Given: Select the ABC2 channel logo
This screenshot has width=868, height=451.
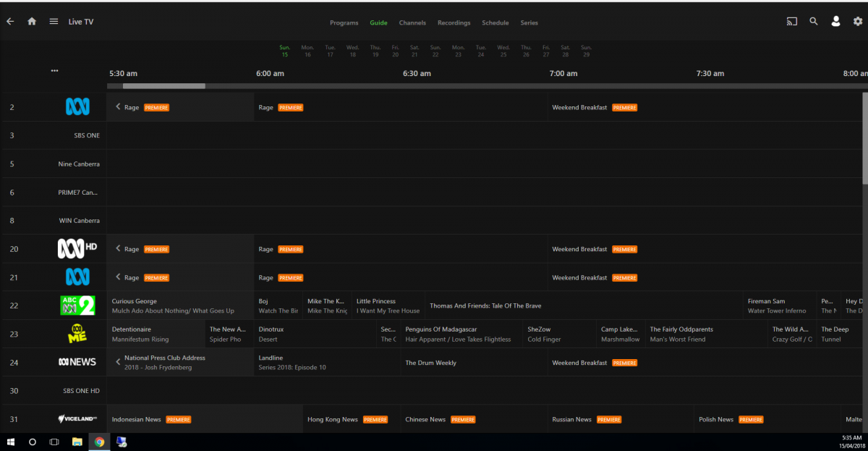Looking at the screenshot, I should (x=77, y=305).
